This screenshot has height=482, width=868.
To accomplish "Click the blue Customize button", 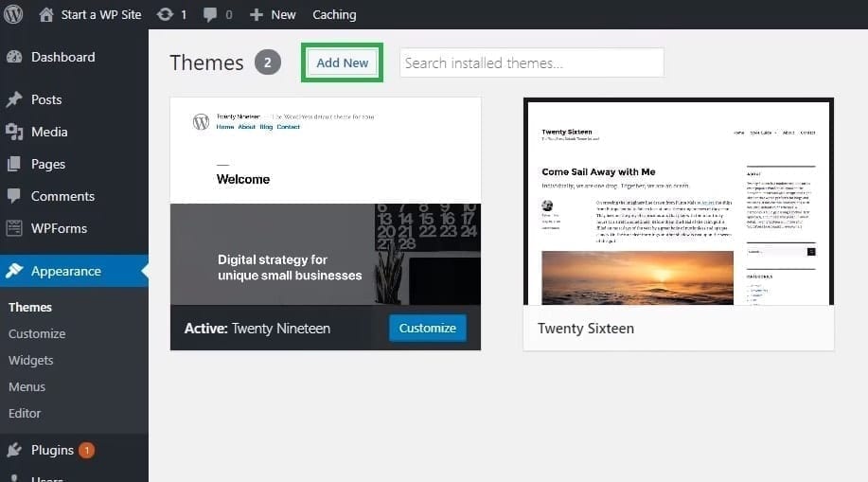I will click(x=427, y=328).
